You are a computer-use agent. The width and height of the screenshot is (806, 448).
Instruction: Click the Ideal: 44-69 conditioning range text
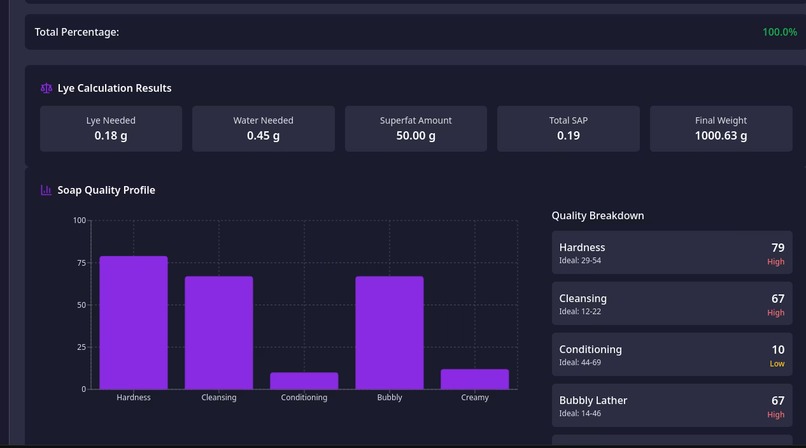[x=580, y=362]
